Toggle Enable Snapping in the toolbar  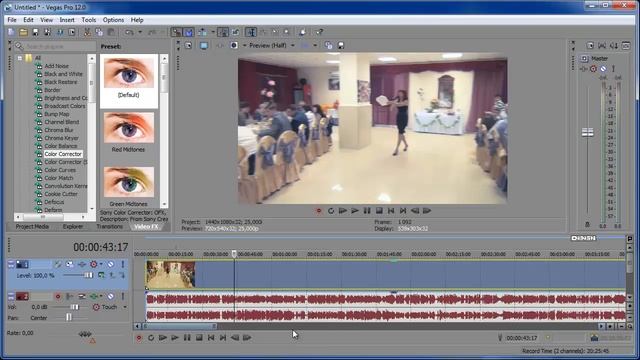click(176, 32)
